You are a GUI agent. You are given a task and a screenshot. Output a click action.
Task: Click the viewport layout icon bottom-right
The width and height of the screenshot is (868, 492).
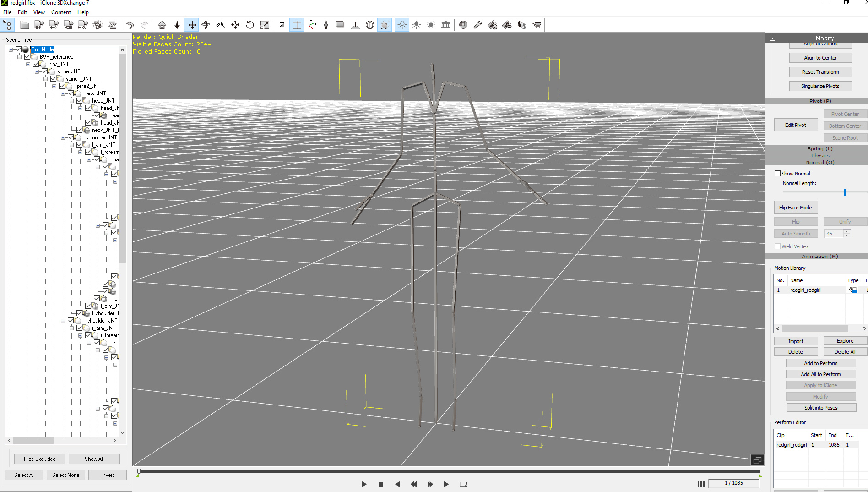pos(757,460)
